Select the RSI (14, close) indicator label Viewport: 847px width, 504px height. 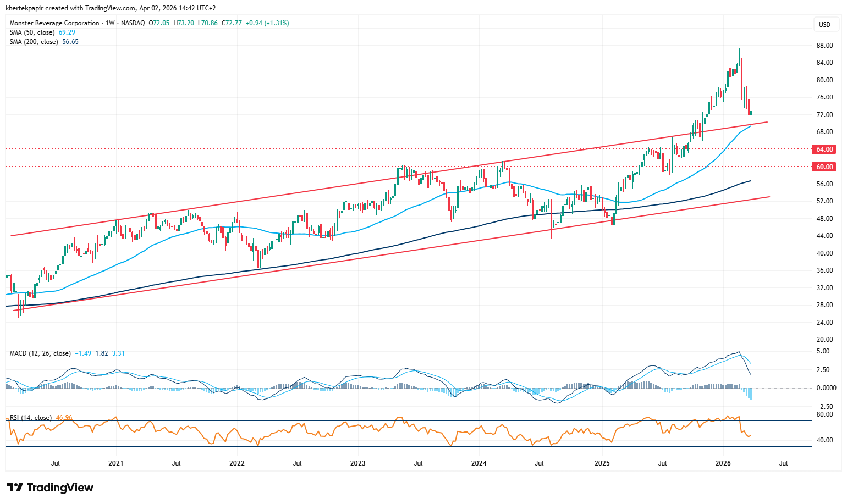click(31, 418)
